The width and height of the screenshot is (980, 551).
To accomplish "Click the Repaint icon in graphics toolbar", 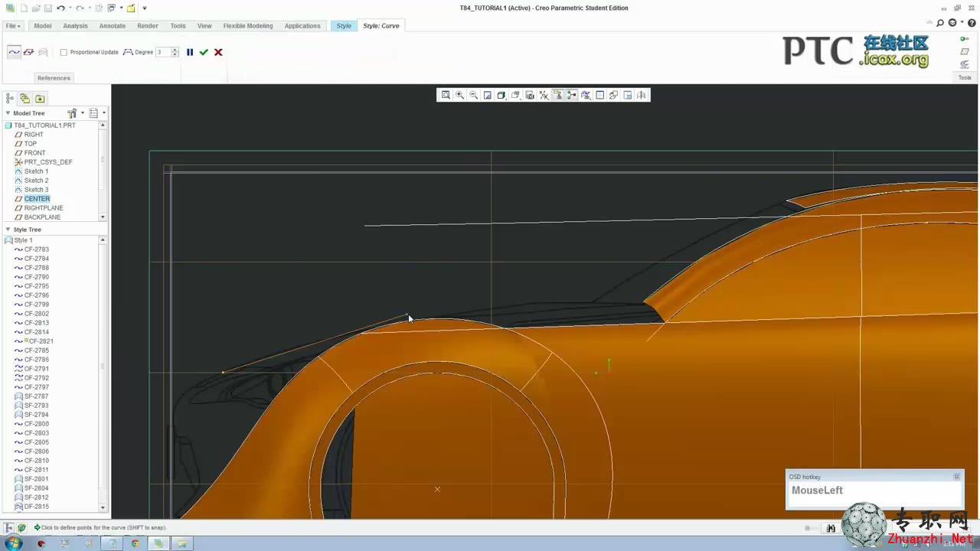I will tap(487, 95).
